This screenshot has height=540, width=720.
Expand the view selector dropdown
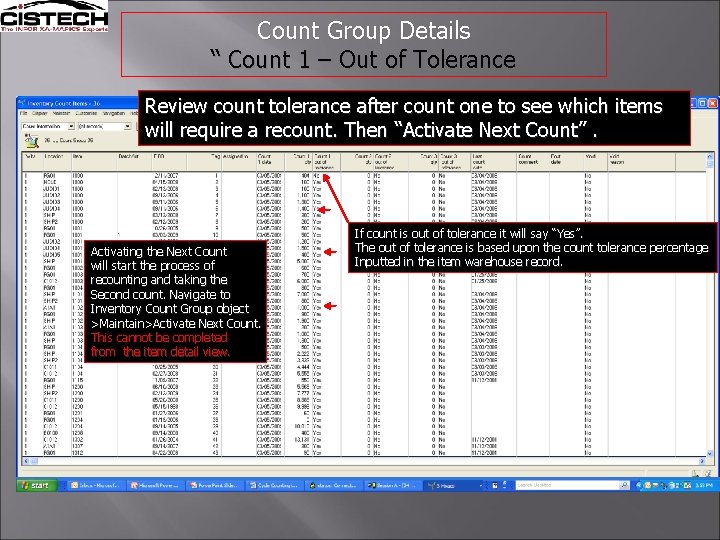(x=71, y=126)
